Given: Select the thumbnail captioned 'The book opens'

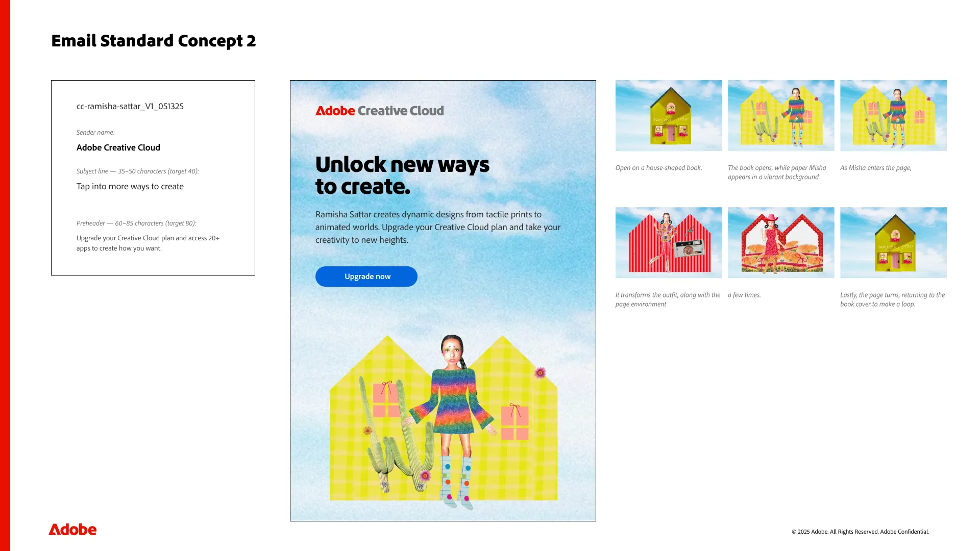Looking at the screenshot, I should point(781,115).
